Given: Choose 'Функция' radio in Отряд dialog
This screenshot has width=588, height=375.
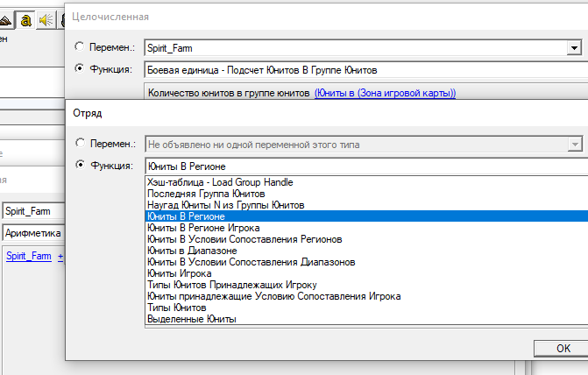Looking at the screenshot, I should (81, 165).
